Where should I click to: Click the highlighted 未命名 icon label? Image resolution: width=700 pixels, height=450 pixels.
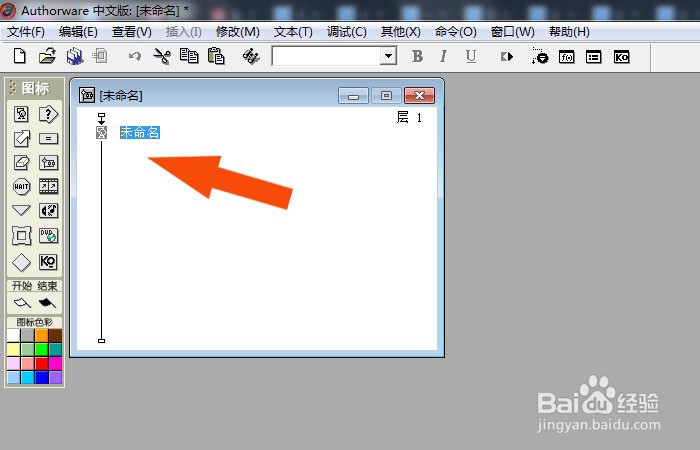(x=140, y=132)
